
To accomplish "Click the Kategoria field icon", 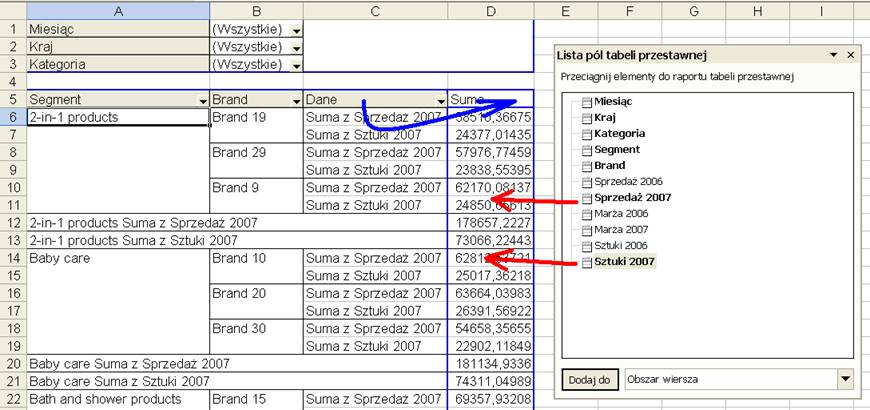I will coord(588,134).
